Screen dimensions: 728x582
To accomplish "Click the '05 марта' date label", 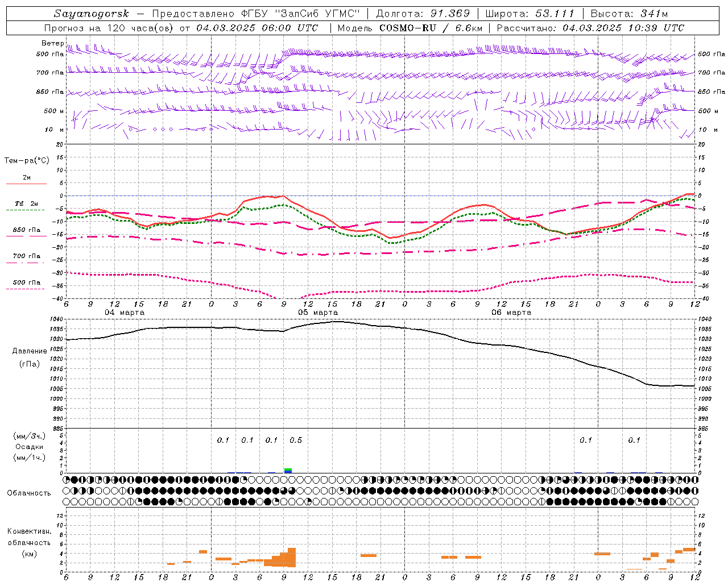I will click(318, 313).
